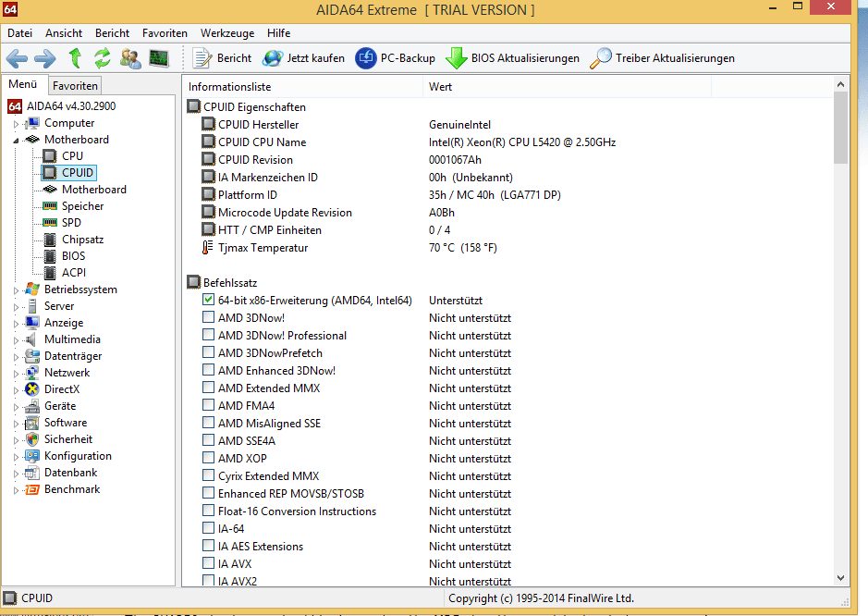Expand the DirectX tree node

pyautogui.click(x=16, y=390)
